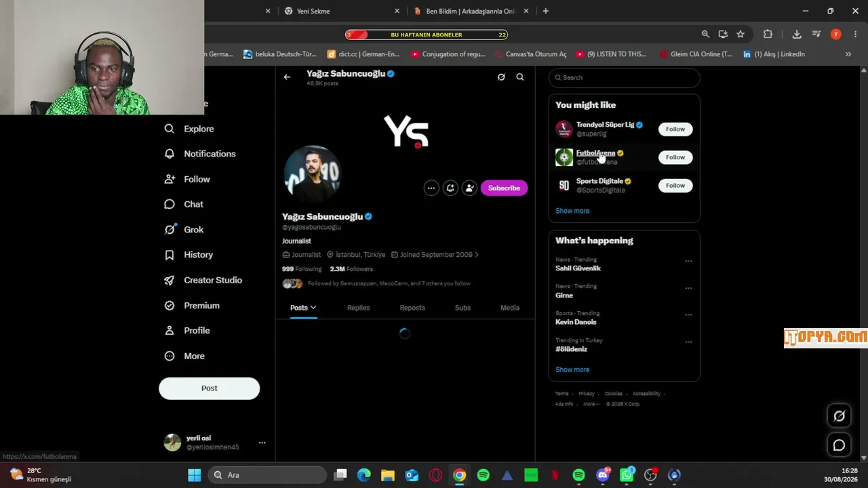Image resolution: width=868 pixels, height=488 pixels.
Task: Open options for the Kevin Danois trend
Action: click(688, 315)
